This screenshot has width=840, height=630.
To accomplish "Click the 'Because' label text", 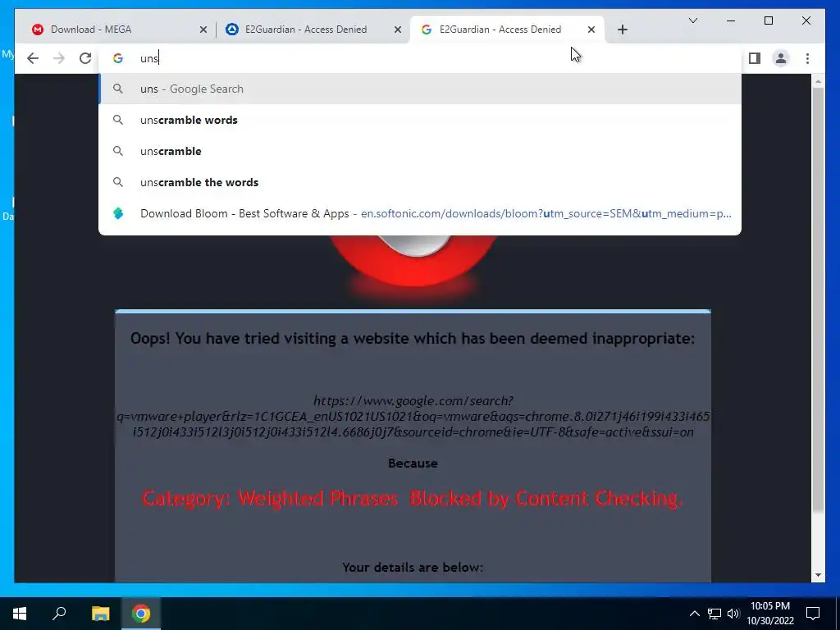I will coord(413,463).
